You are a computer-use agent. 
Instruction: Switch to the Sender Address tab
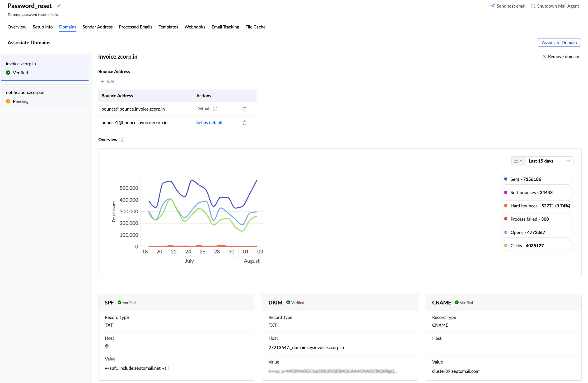97,27
